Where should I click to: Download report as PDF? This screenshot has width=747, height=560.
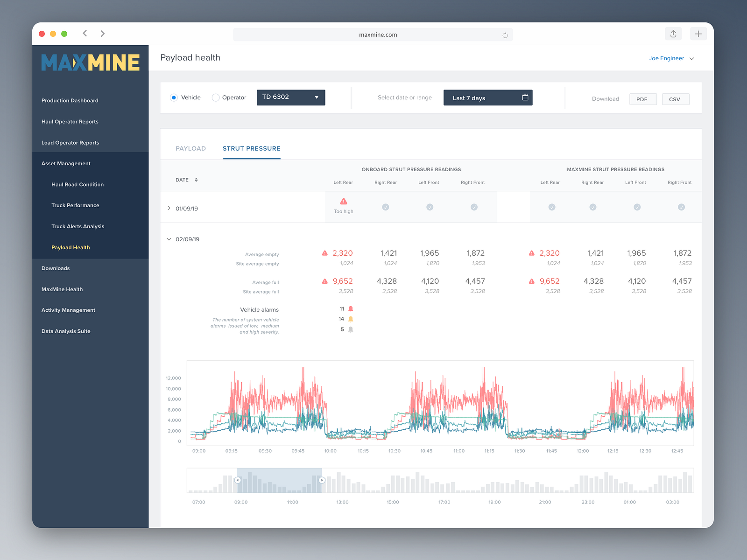pyautogui.click(x=643, y=99)
